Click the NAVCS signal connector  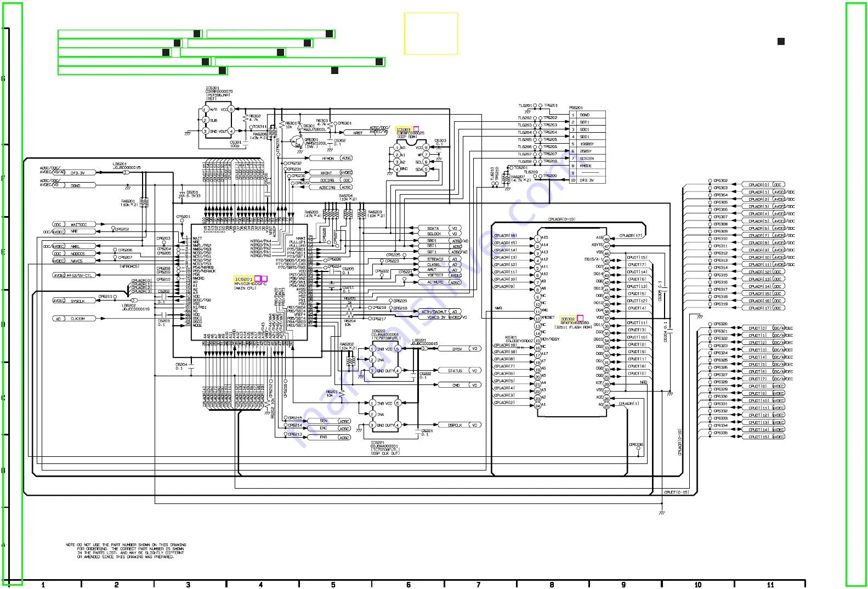pyautogui.click(x=73, y=261)
